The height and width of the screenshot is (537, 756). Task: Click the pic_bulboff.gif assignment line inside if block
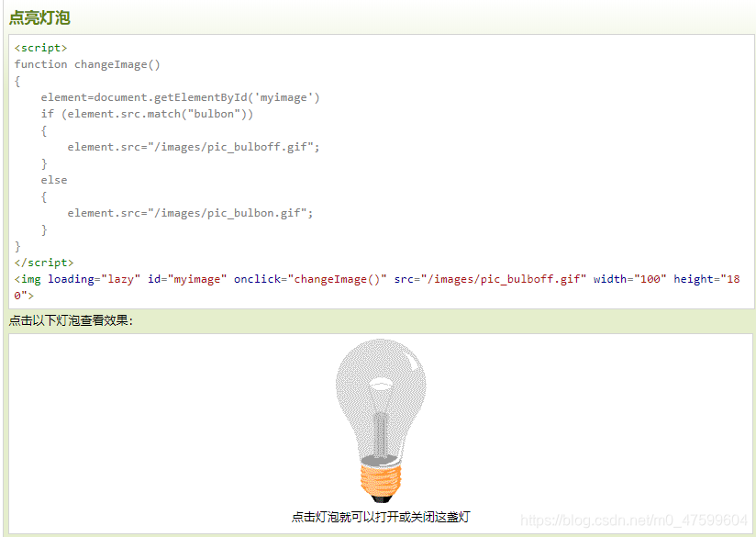click(x=194, y=147)
